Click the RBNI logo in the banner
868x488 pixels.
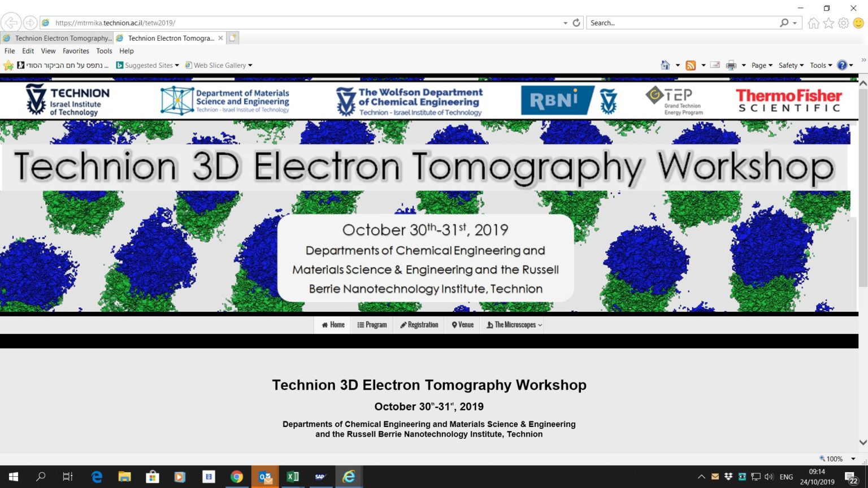557,99
